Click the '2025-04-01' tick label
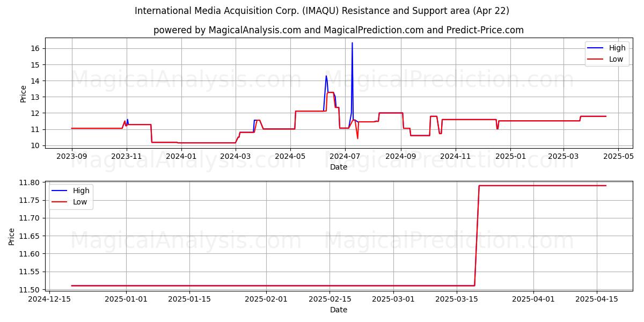Screen dimensions: 644x322 533,299
